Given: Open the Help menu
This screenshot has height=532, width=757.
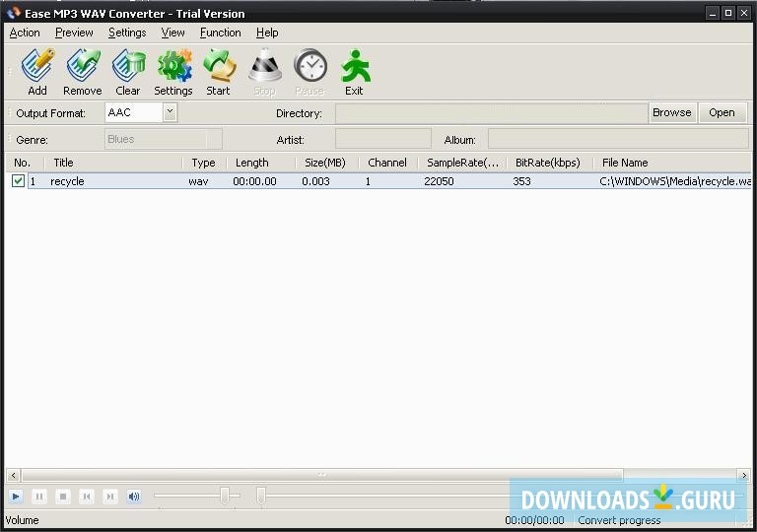Looking at the screenshot, I should (267, 33).
